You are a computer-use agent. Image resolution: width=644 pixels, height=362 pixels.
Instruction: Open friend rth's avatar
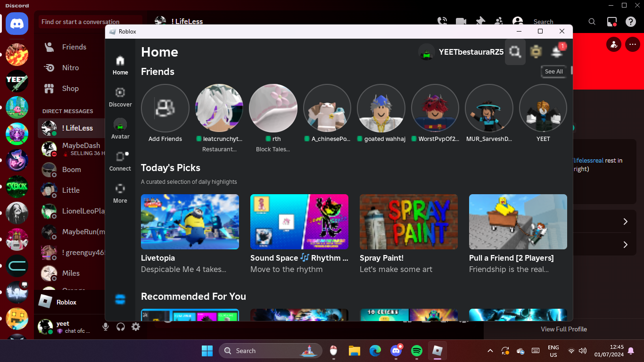pyautogui.click(x=273, y=108)
